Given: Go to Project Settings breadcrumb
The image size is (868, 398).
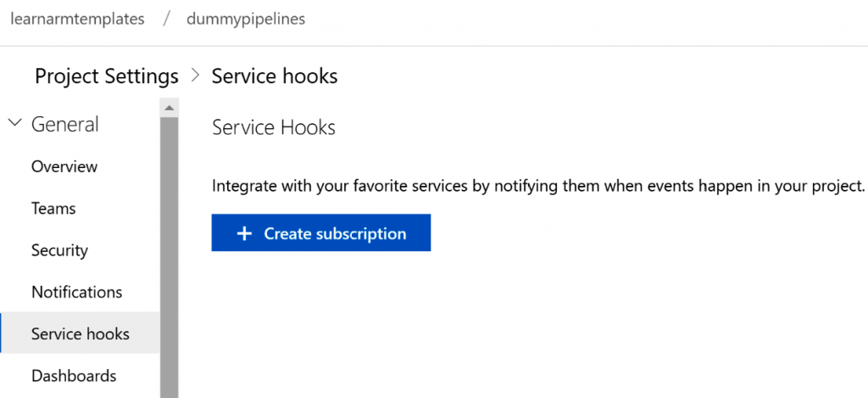Looking at the screenshot, I should click(x=106, y=76).
